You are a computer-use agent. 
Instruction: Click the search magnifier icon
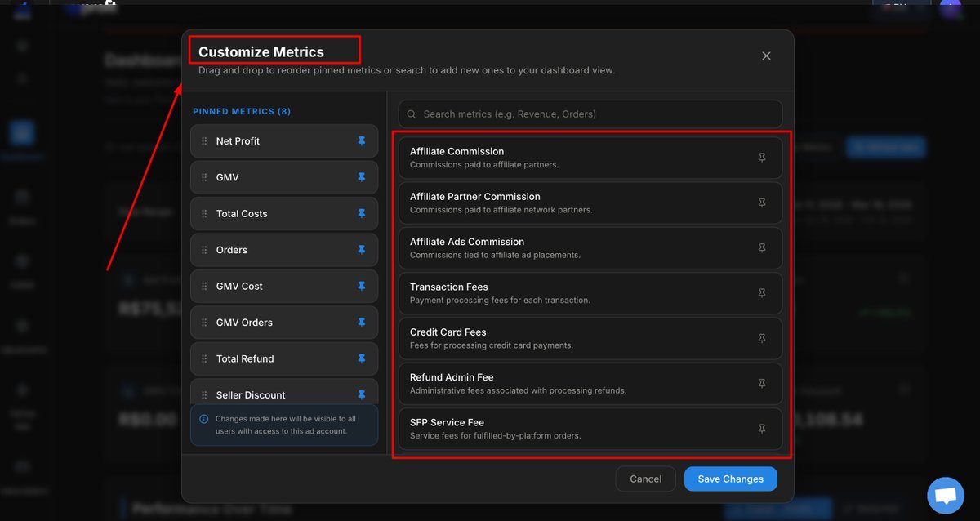[412, 114]
